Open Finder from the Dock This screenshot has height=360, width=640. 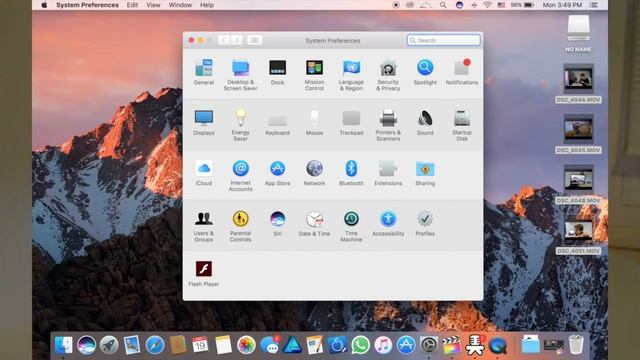pos(64,345)
